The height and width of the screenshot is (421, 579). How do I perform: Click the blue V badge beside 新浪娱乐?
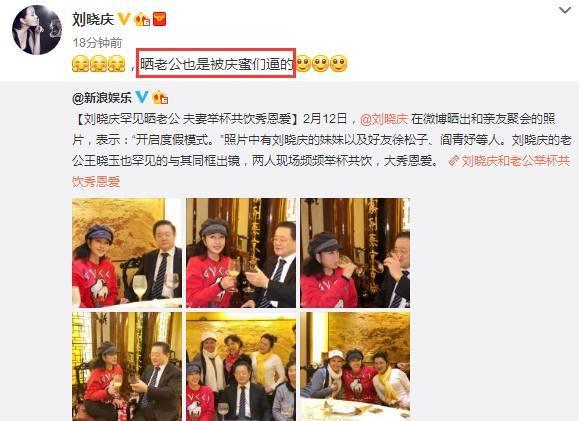pyautogui.click(x=142, y=97)
